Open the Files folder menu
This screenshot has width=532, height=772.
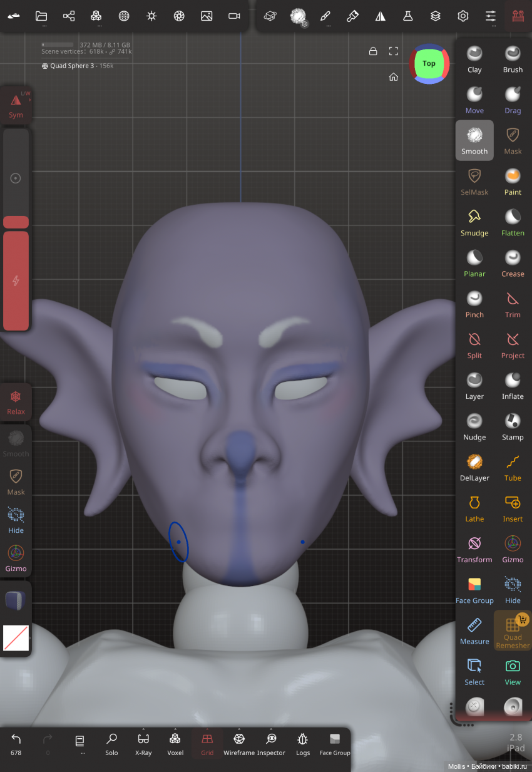[x=41, y=16]
